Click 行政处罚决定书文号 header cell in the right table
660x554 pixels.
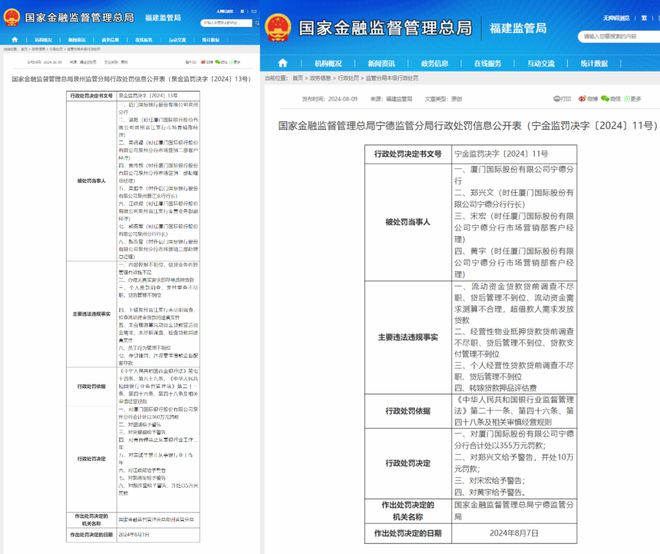407,154
